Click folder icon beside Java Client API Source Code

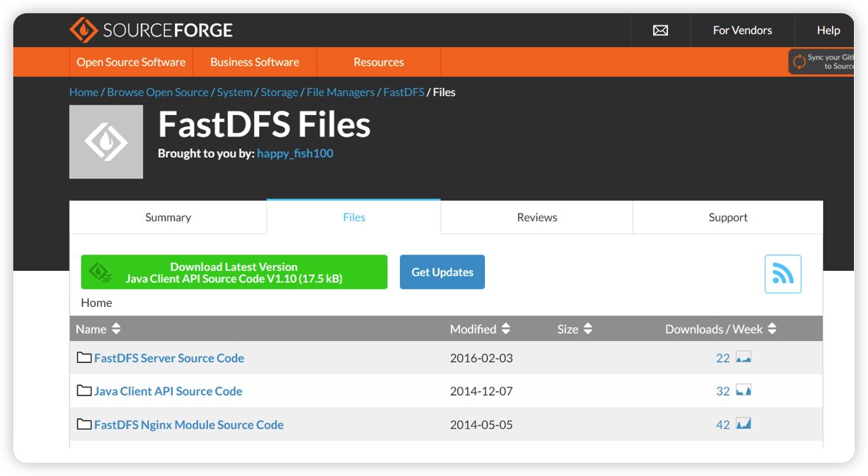[84, 391]
